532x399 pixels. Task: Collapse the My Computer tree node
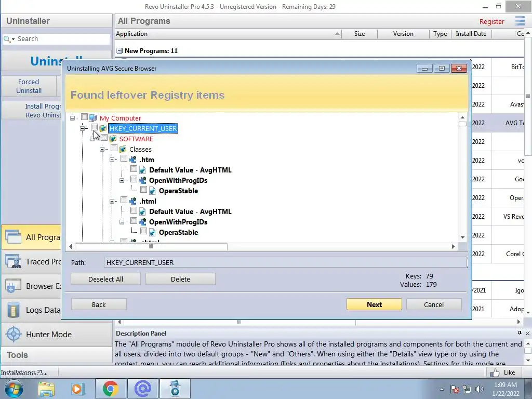click(x=72, y=118)
